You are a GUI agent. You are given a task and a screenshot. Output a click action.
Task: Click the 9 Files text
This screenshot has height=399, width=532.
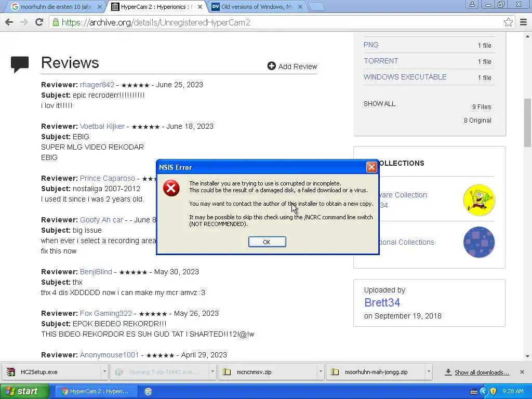482,107
